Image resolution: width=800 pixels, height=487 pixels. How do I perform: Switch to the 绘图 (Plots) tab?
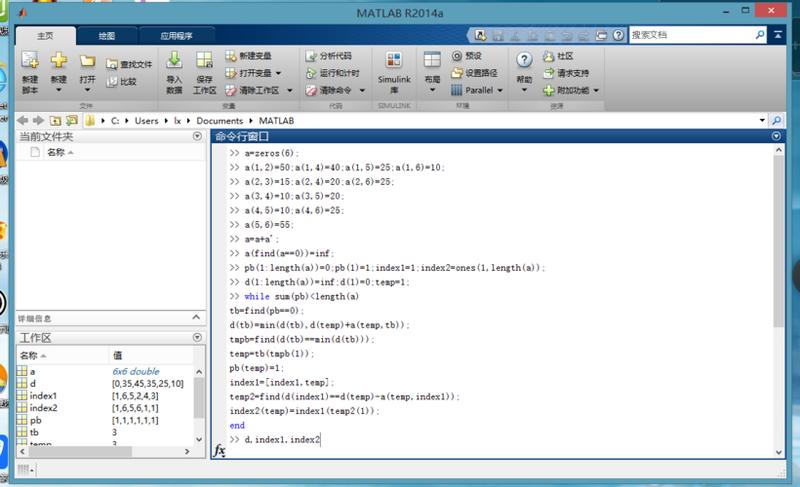107,36
